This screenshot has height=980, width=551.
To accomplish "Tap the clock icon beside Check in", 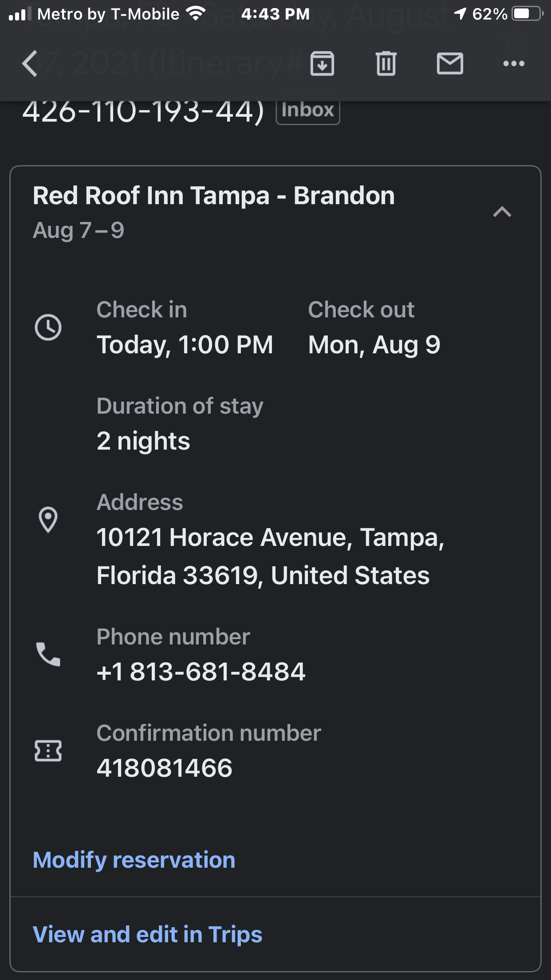I will tap(48, 328).
